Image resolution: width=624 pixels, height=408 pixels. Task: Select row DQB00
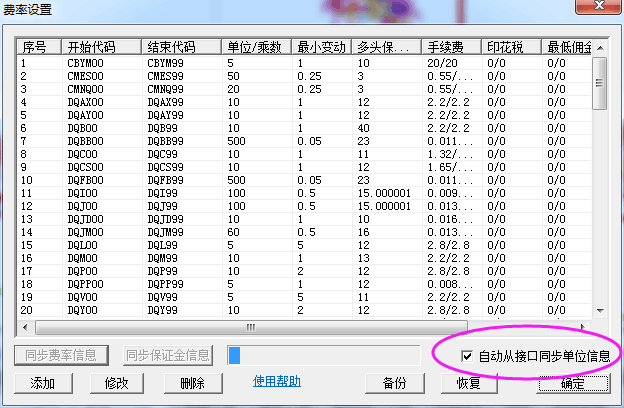[x=304, y=128]
